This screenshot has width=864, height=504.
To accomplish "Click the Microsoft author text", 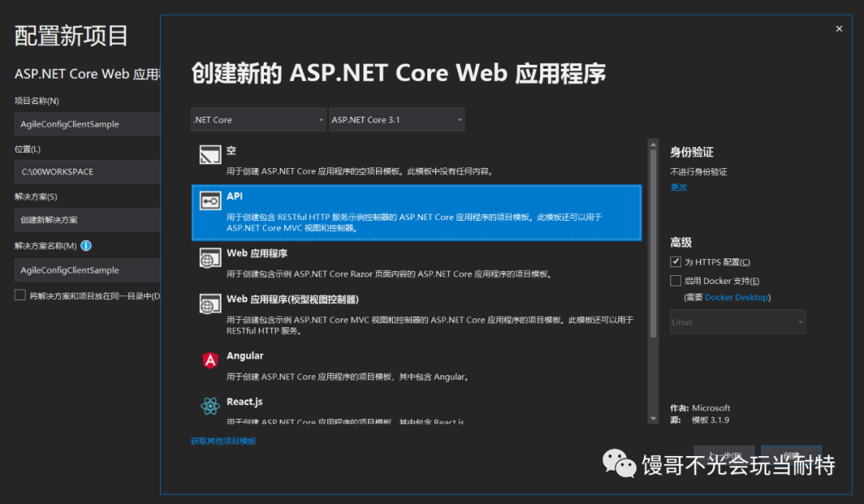I will (711, 408).
